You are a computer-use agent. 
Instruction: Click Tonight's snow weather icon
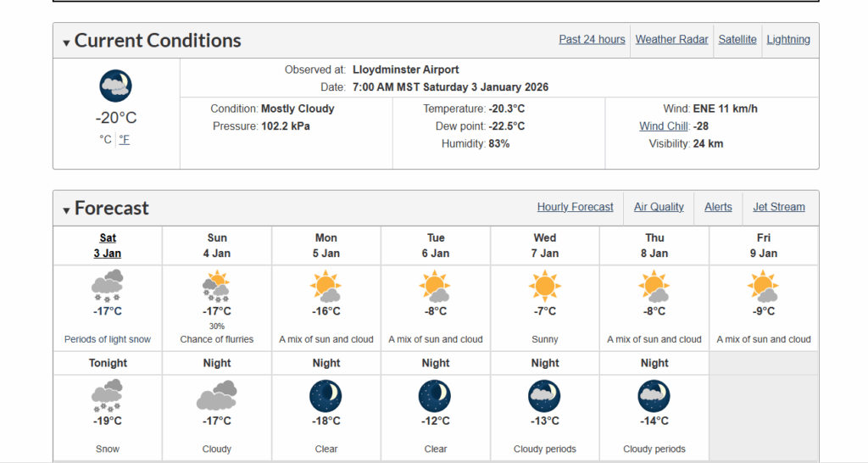[108, 396]
